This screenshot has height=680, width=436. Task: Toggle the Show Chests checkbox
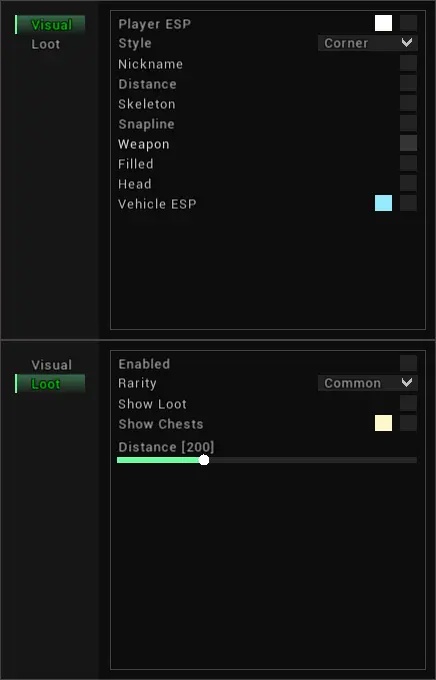(x=408, y=423)
